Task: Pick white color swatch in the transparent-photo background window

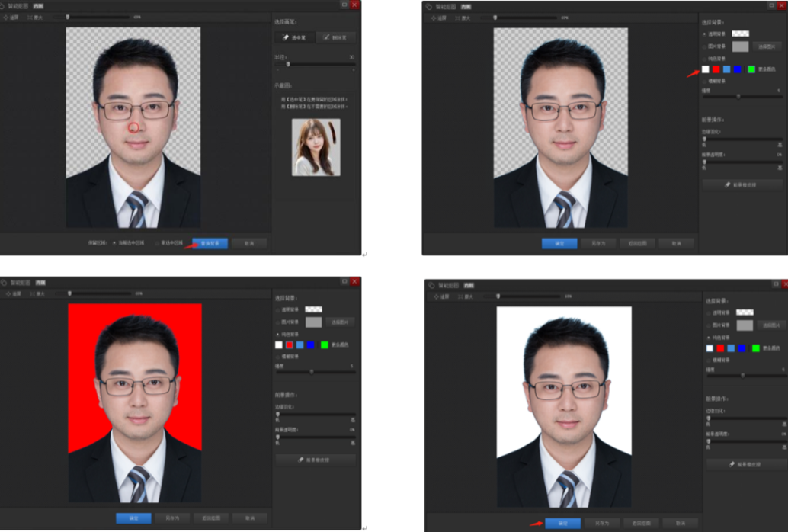Action: (706, 69)
